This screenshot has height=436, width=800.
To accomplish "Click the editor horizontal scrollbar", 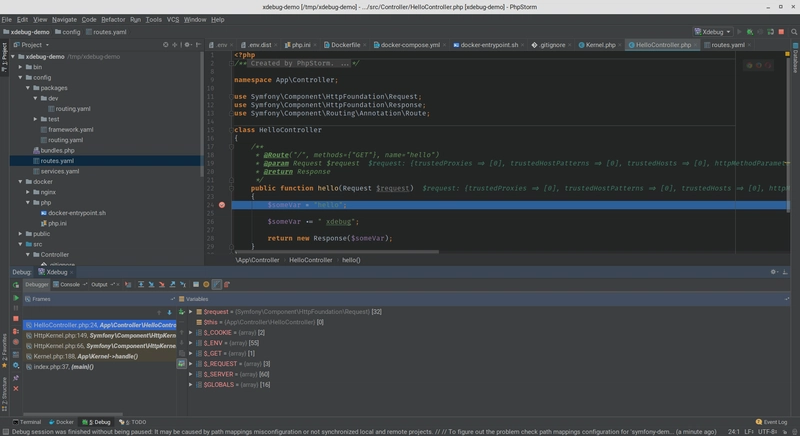I will point(336,251).
